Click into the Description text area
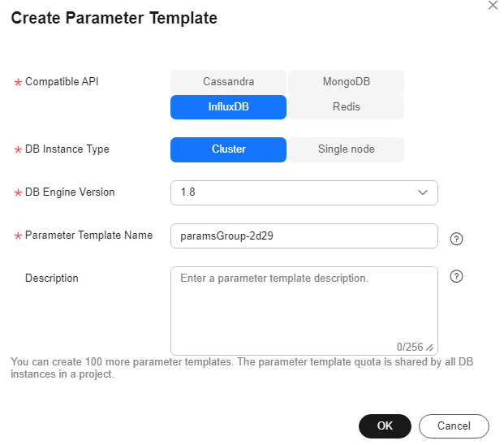Viewport: 504px width, 445px height. pos(304,310)
